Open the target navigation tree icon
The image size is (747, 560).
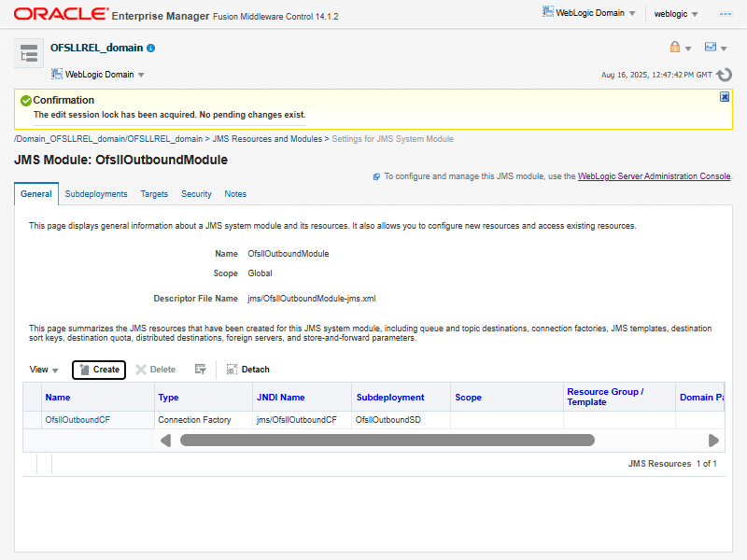click(29, 53)
